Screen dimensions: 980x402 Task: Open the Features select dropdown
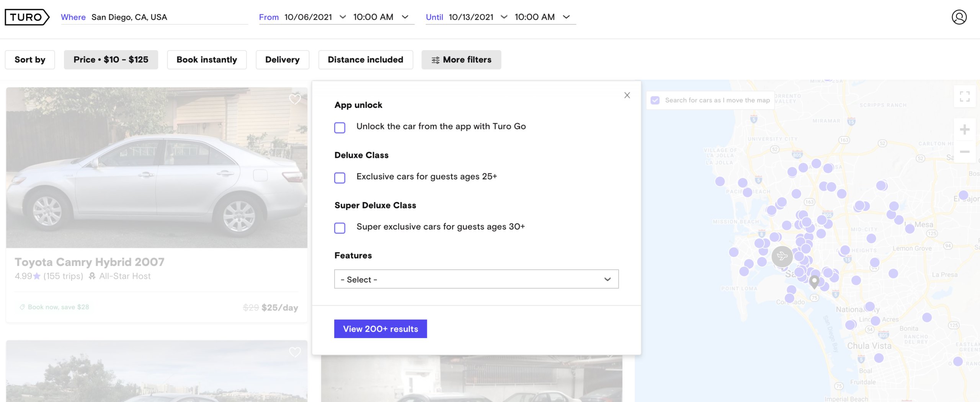476,279
